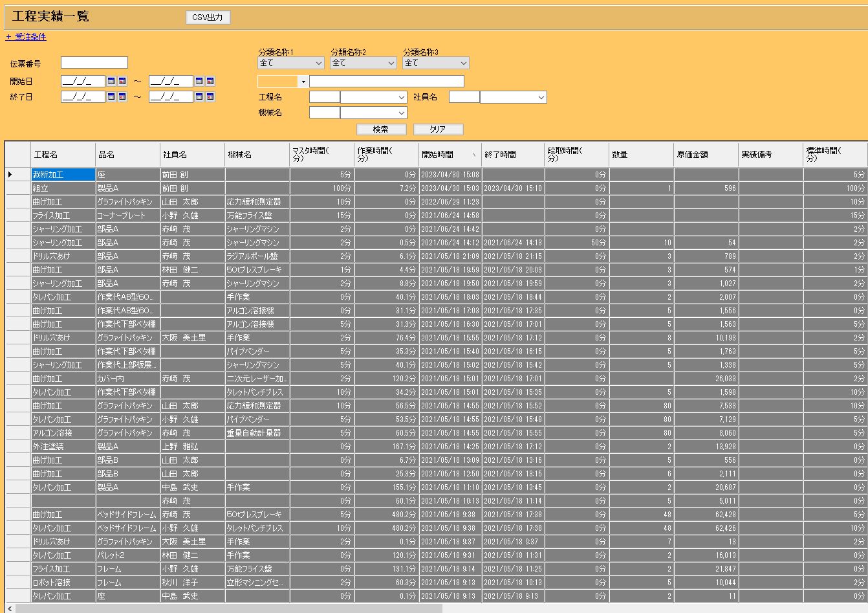Click the マスタ時間(分) column header
This screenshot has height=613, width=868.
pos(322,155)
